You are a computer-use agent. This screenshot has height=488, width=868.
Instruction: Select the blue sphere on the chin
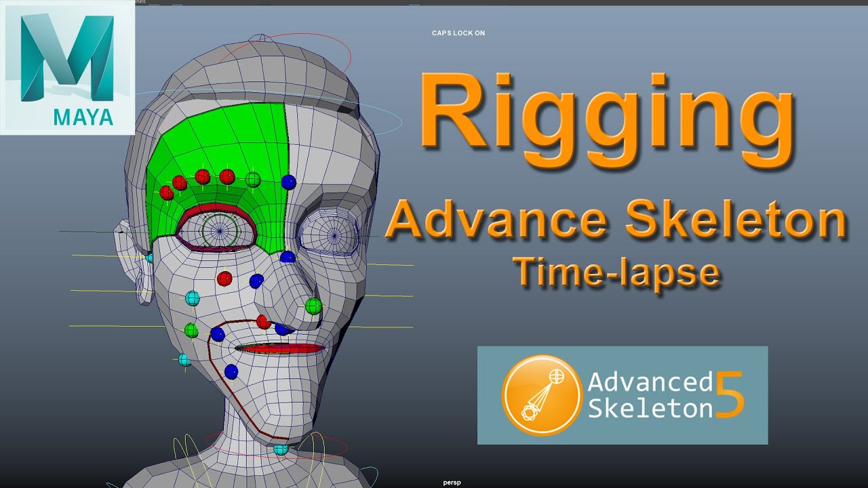(231, 371)
